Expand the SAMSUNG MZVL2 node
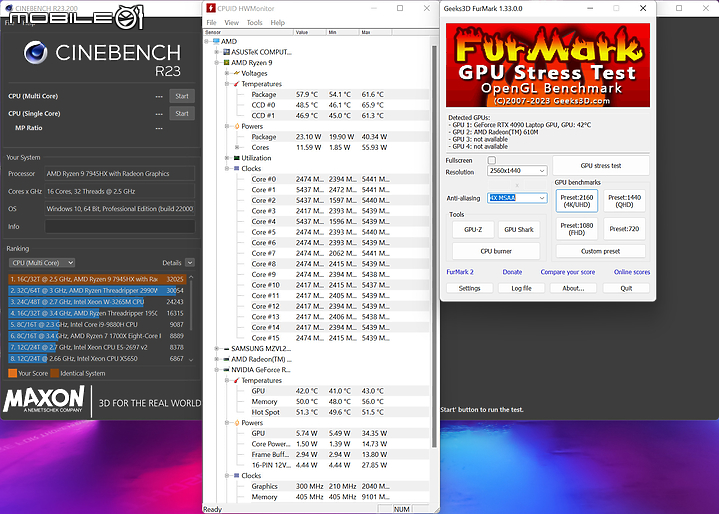This screenshot has width=719, height=514. coord(217,348)
